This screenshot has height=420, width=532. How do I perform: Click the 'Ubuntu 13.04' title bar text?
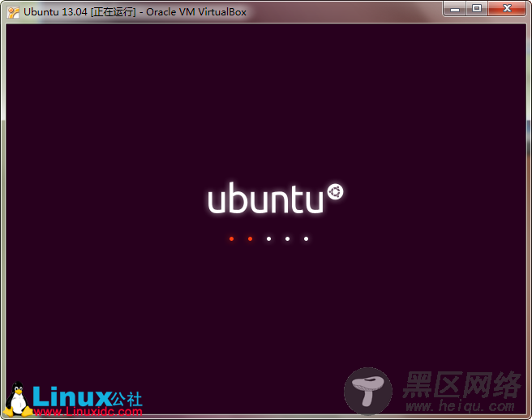pos(56,12)
